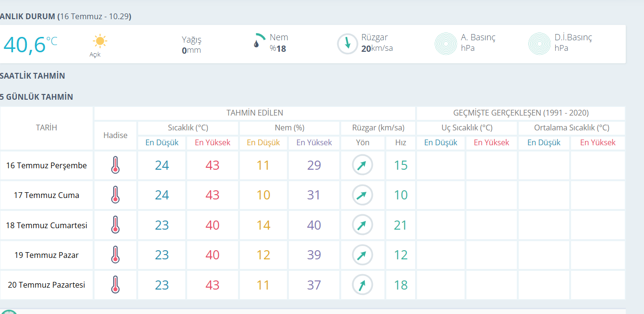
Task: Select the GEÇMİŞTE GERÇEKLEŞEN (1991 - 2020) header
Action: coord(521,113)
